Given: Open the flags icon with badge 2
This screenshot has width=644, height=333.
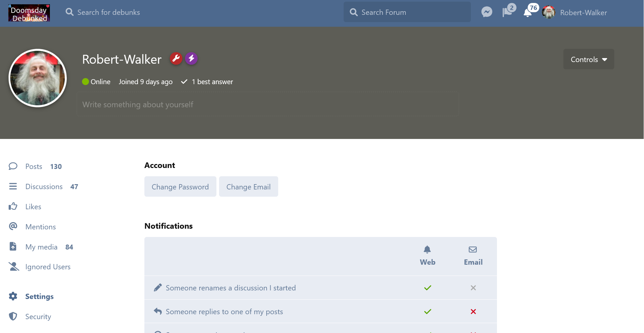Looking at the screenshot, I should [508, 12].
